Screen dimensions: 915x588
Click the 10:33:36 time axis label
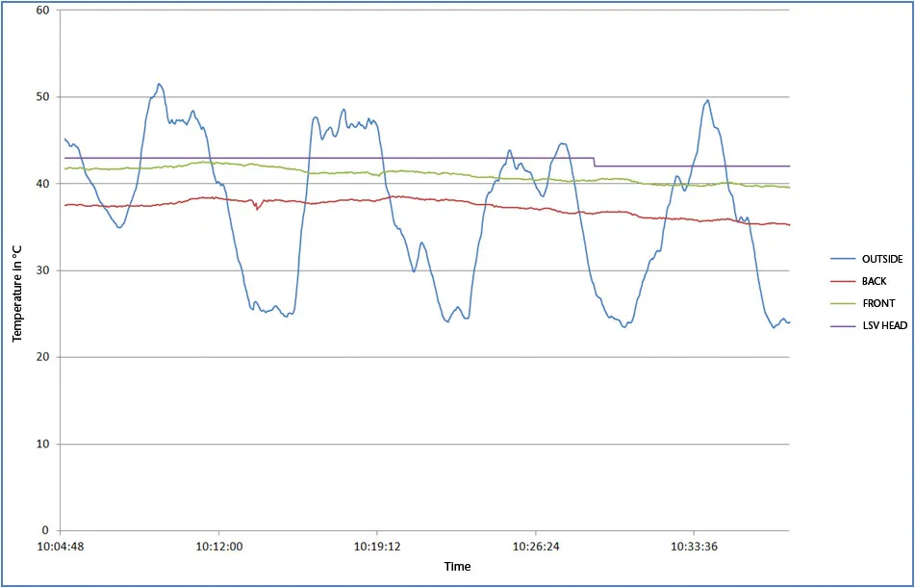coord(694,548)
